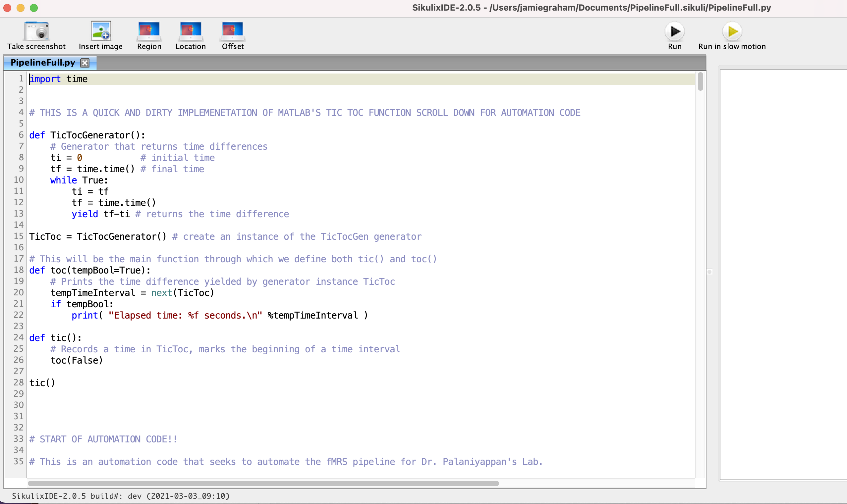Click the START OF AUTOMATION CODE comment

point(103,439)
